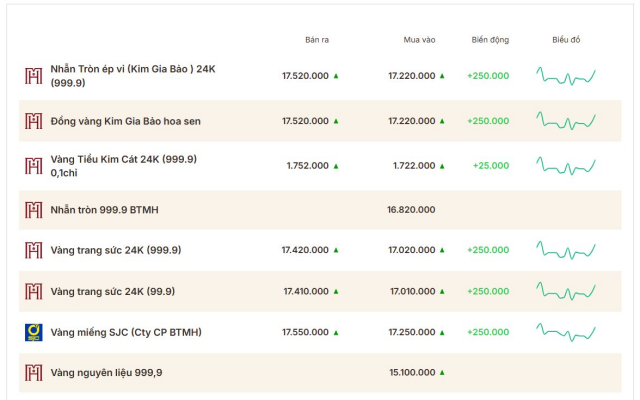Viewport: 640px width, 400px height.
Task: Click the logo beside Vàng trang sức 24K (999.9)
Action: (x=33, y=250)
